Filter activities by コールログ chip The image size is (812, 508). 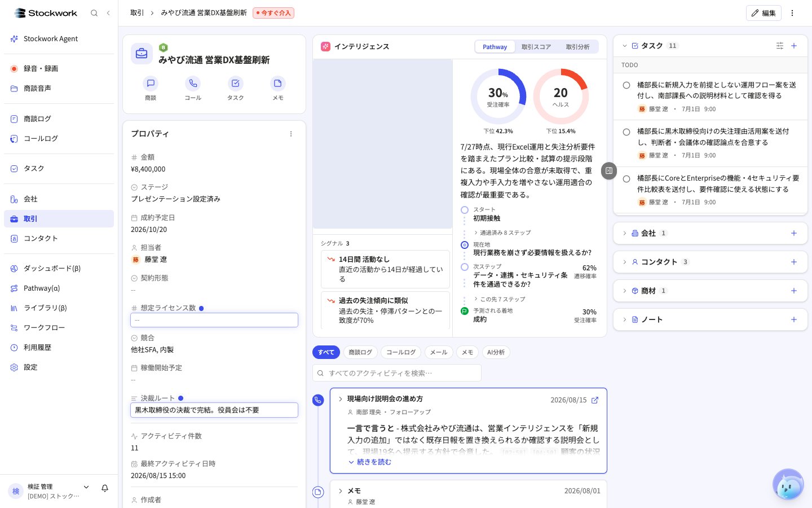pyautogui.click(x=401, y=352)
